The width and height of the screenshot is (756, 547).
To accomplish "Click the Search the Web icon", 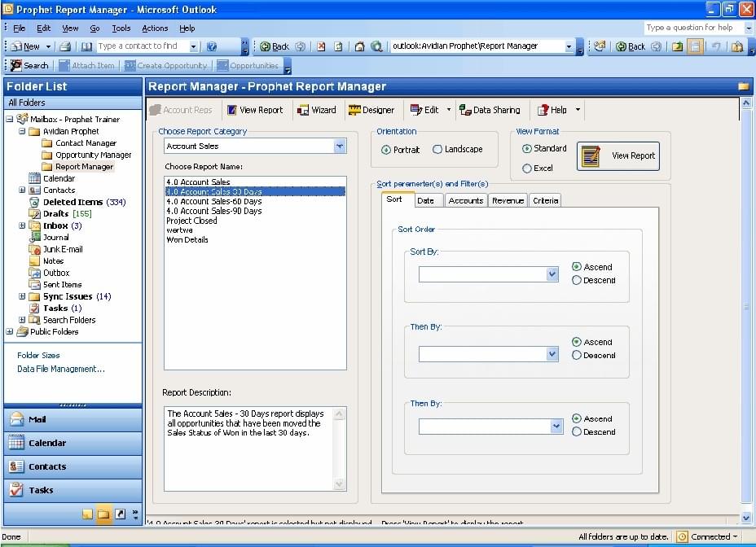I will pyautogui.click(x=376, y=46).
